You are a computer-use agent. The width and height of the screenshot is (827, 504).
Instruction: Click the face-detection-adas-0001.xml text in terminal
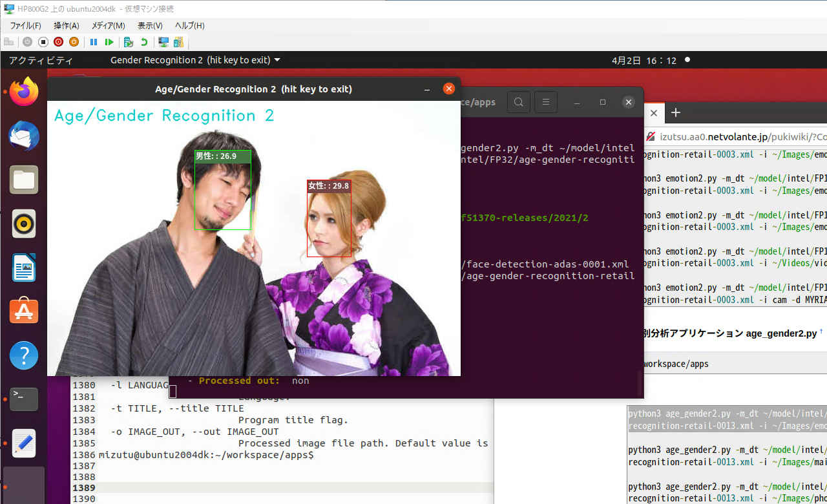coord(547,264)
